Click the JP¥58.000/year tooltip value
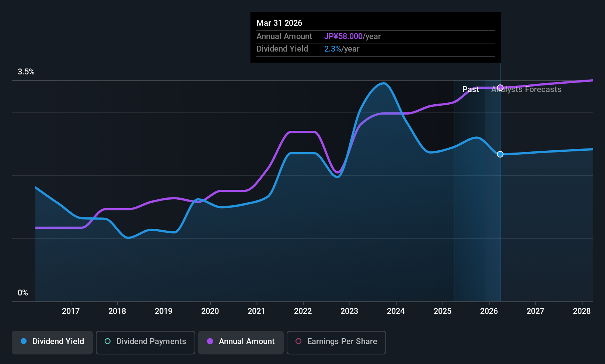This screenshot has width=605, height=364. (352, 36)
